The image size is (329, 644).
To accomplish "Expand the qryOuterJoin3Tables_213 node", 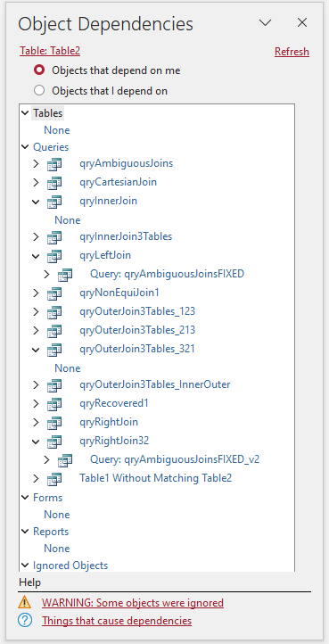I will click(37, 331).
